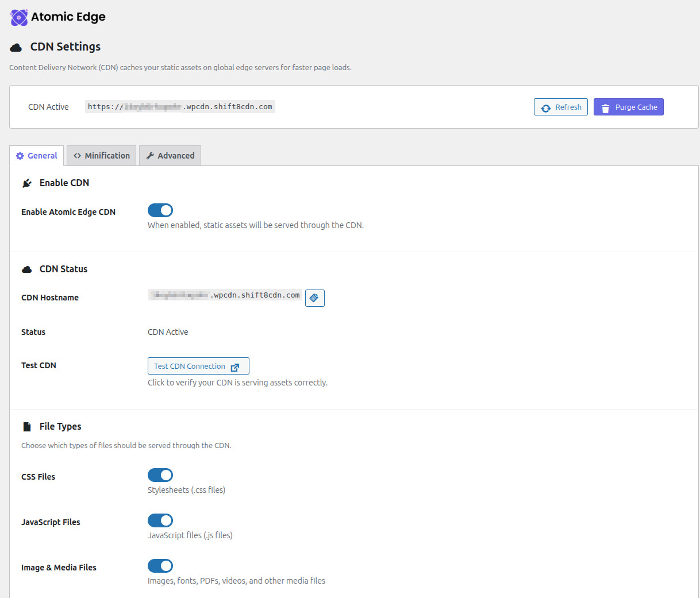Image resolution: width=700 pixels, height=598 pixels.
Task: Click the CDN URL in the status bar
Action: coord(180,107)
